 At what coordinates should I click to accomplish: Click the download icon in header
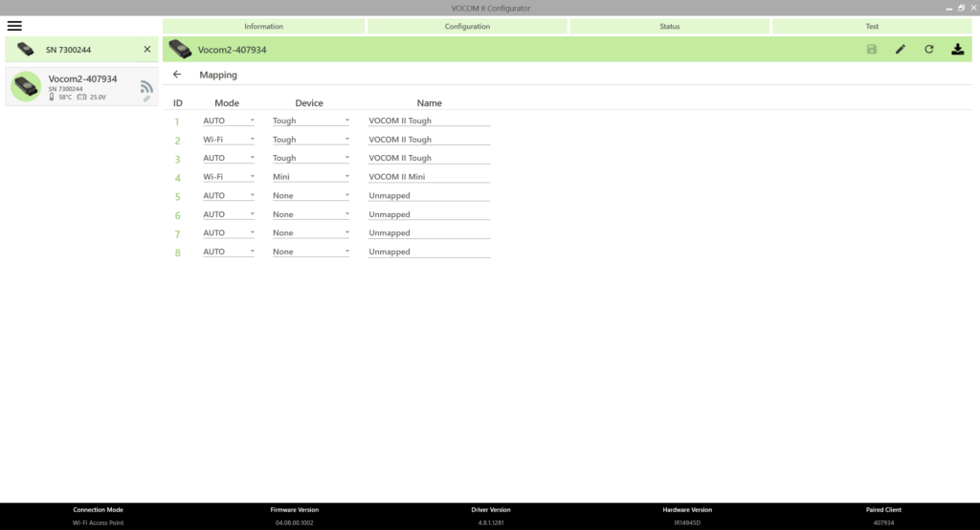957,49
